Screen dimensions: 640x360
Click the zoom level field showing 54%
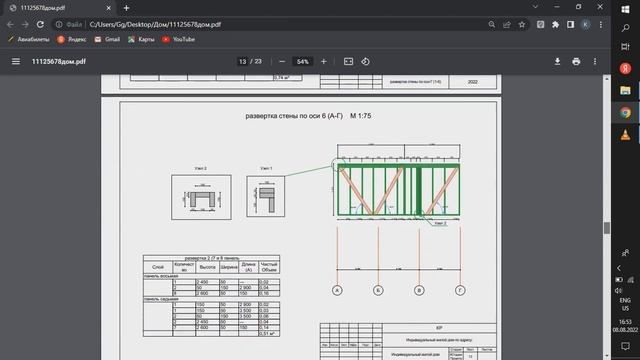[302, 62]
